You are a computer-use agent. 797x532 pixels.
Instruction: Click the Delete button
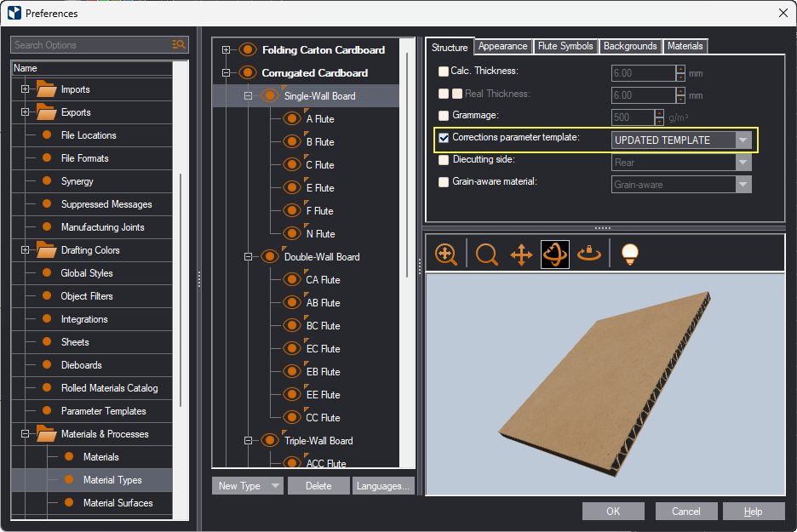pos(318,486)
